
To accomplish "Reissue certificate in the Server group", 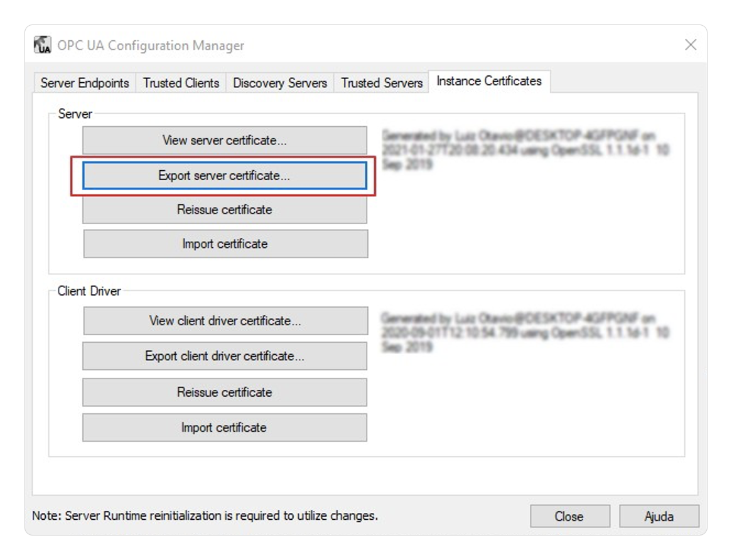I will click(225, 210).
